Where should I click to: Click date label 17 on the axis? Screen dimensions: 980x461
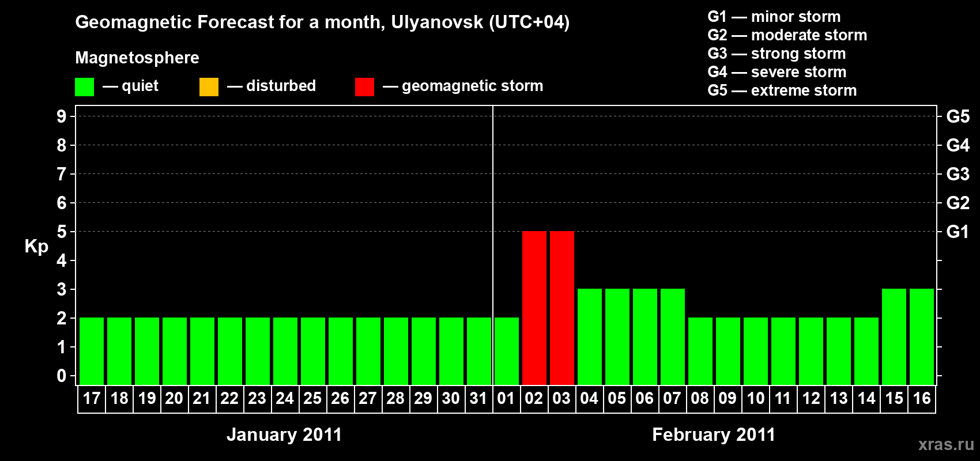[x=92, y=398]
